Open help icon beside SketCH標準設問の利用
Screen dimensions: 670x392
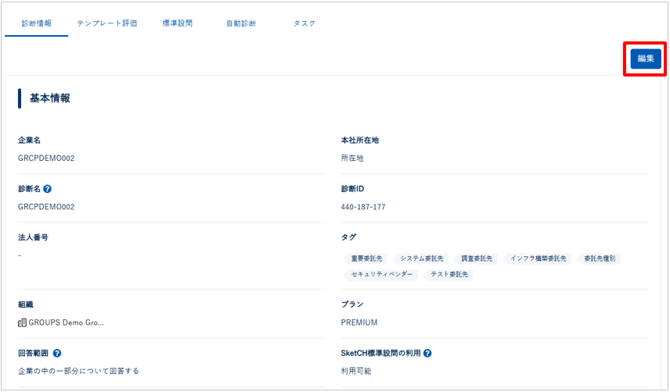point(427,353)
